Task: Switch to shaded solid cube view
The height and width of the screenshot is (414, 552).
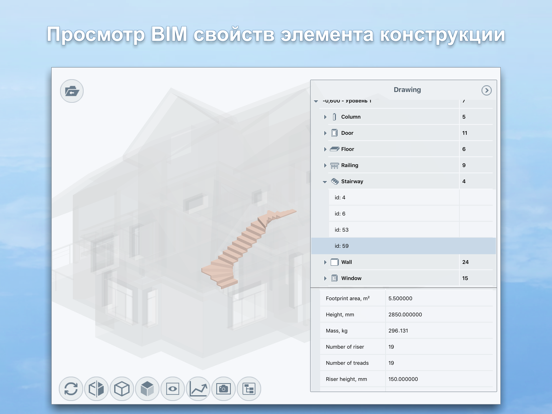Action: [147, 389]
